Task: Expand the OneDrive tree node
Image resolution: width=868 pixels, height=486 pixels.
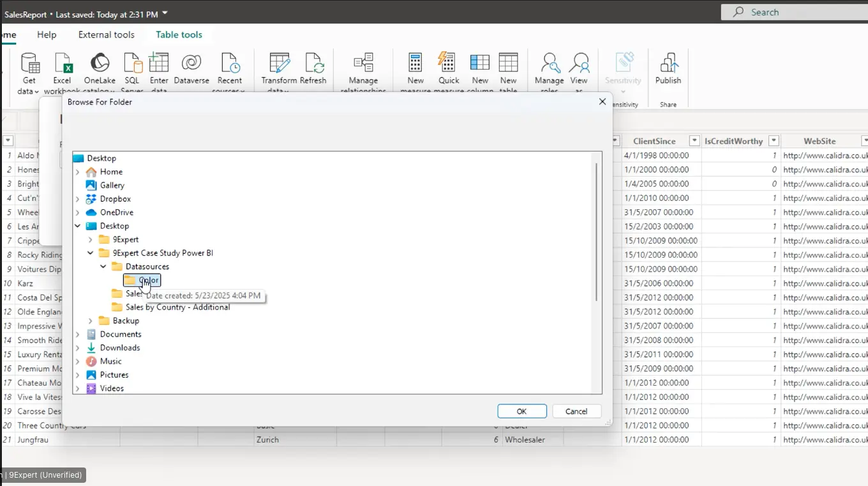Action: click(x=78, y=212)
